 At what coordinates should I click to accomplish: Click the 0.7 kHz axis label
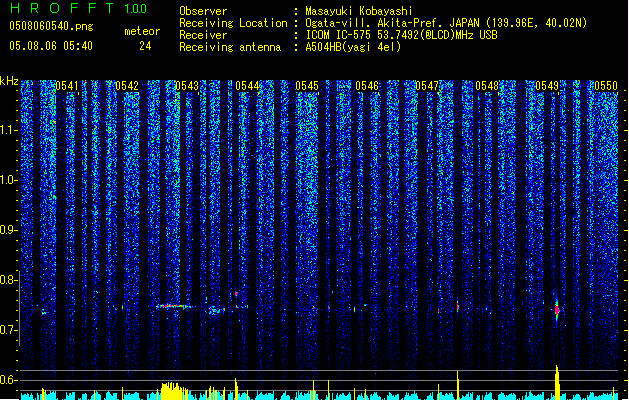(x=9, y=330)
